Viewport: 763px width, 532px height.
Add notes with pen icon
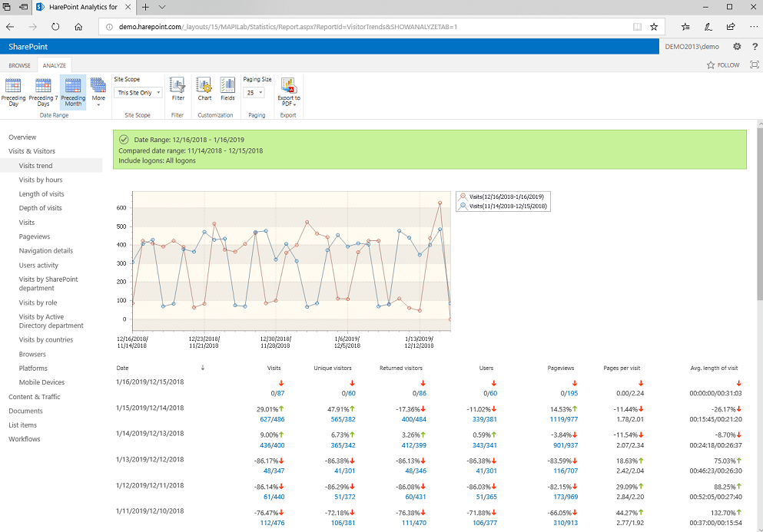coord(708,27)
